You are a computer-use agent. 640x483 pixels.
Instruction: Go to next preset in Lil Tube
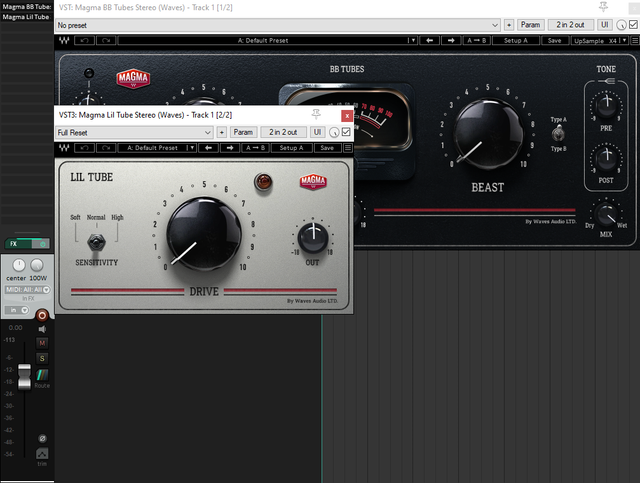click(x=230, y=148)
